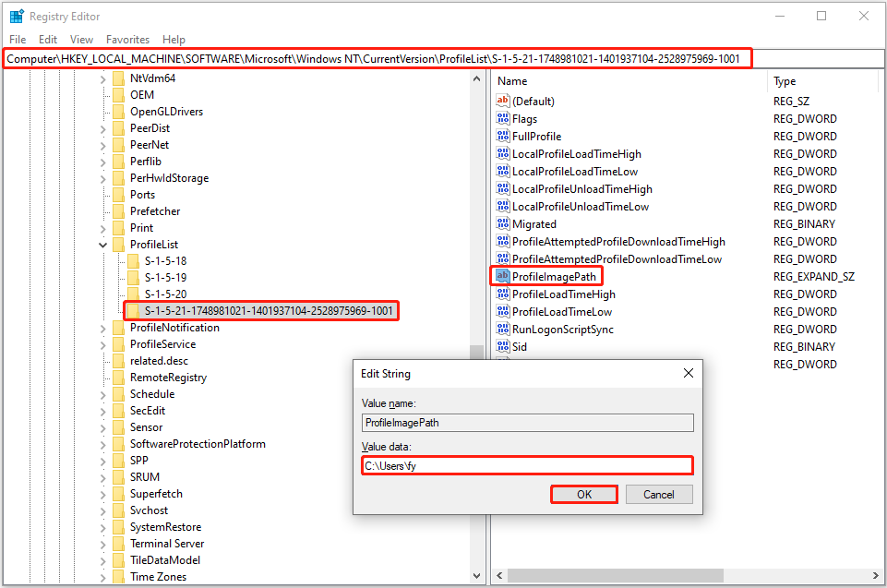Click the Svchost folder icon
Image resolution: width=887 pixels, height=588 pixels.
[x=118, y=510]
